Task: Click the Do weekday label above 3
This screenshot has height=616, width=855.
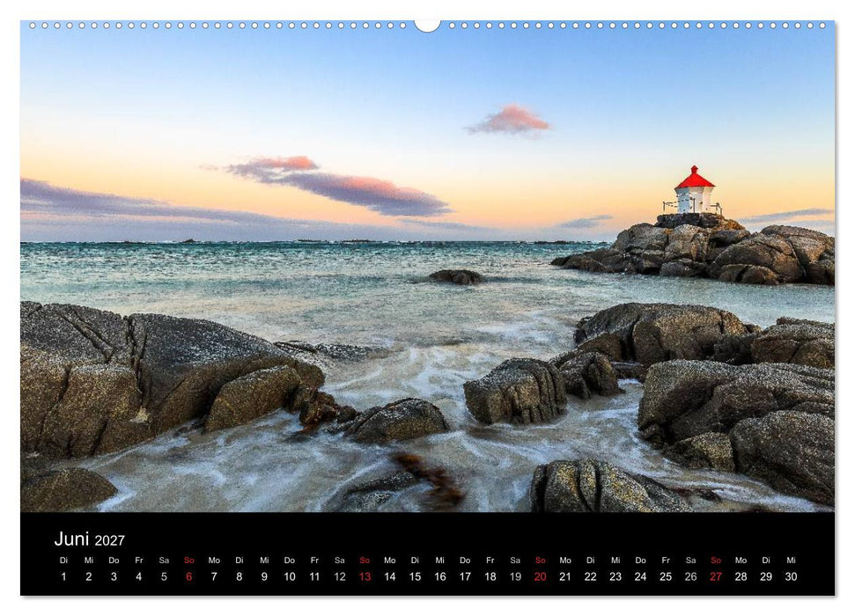Action: click(114, 561)
